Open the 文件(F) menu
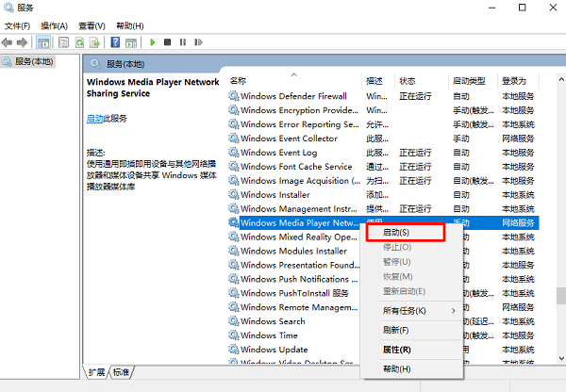Image resolution: width=566 pixels, height=392 pixels. pyautogui.click(x=17, y=26)
